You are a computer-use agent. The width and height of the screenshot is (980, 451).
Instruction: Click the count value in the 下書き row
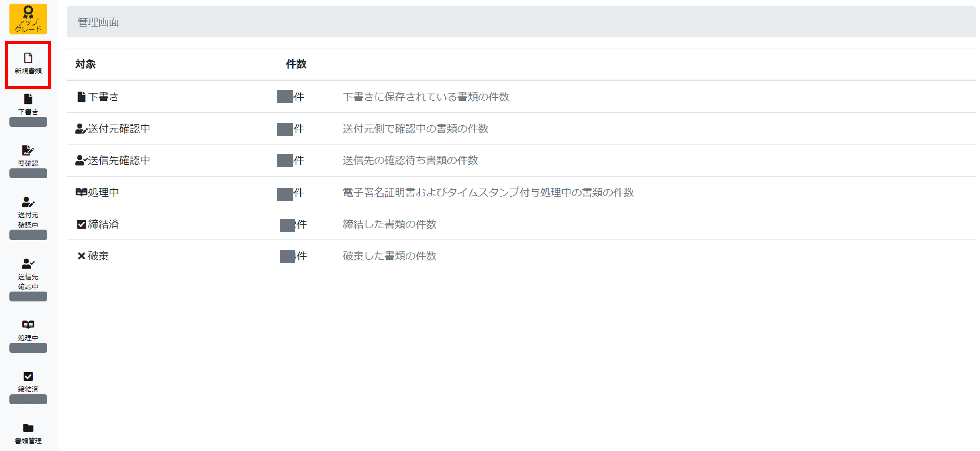pos(291,97)
